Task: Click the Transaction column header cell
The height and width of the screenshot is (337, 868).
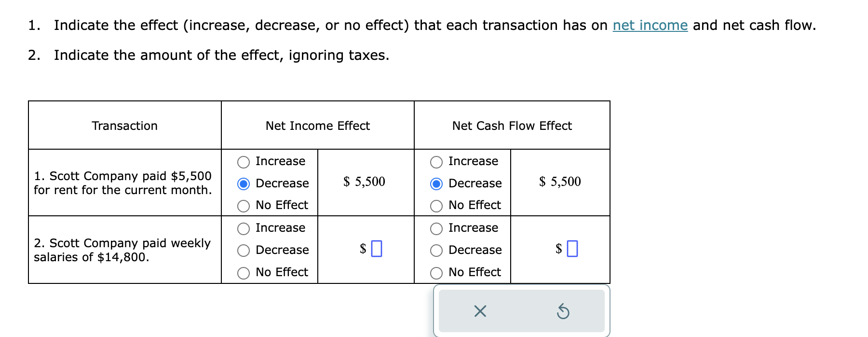Action: [x=124, y=126]
